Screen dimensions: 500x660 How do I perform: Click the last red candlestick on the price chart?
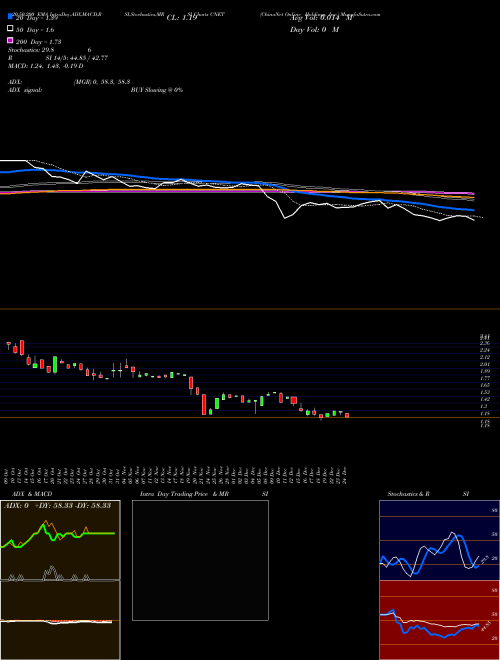pos(347,415)
